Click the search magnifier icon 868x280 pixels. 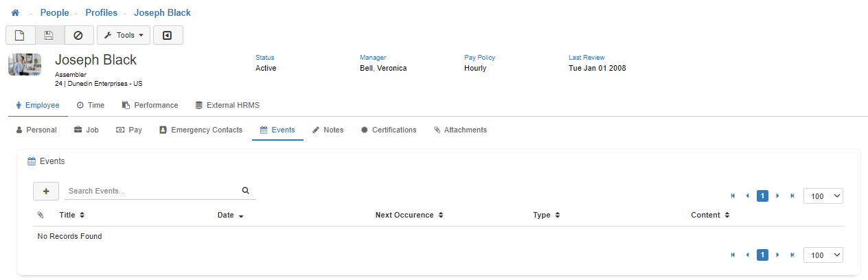[x=246, y=191]
